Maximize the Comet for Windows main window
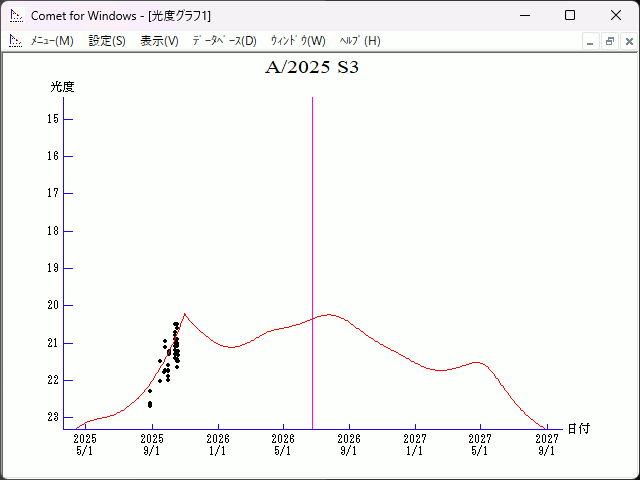The height and width of the screenshot is (480, 640). (569, 15)
